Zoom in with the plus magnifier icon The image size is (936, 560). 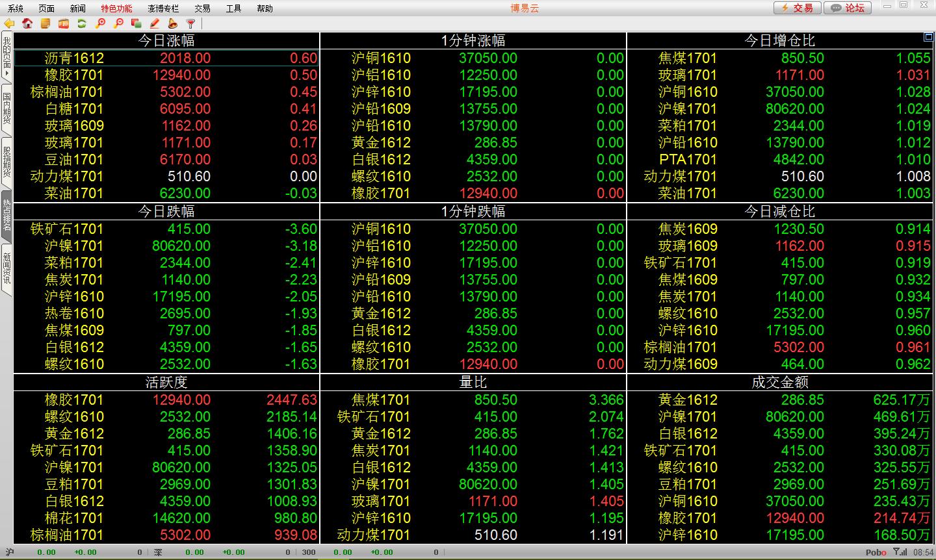100,23
